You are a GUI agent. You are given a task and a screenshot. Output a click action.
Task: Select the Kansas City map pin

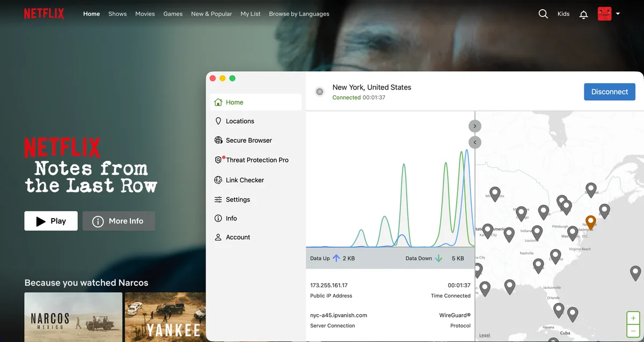[x=487, y=231]
